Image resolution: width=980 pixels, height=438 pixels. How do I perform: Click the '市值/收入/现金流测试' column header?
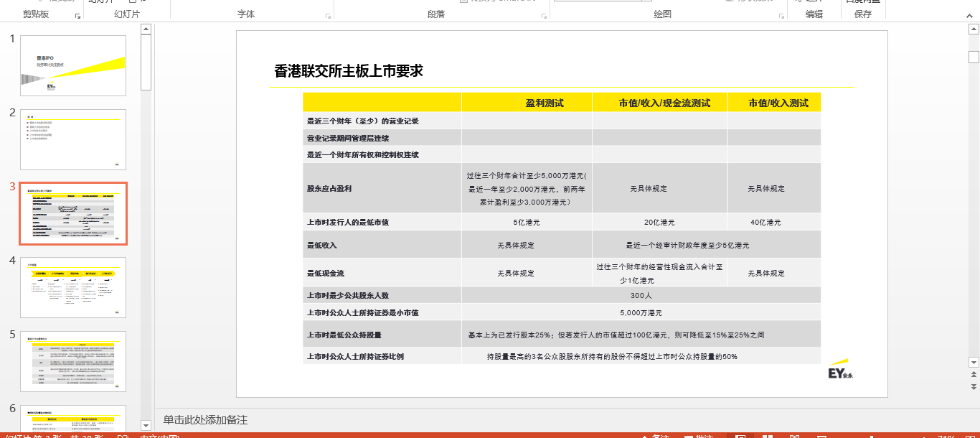tap(664, 103)
